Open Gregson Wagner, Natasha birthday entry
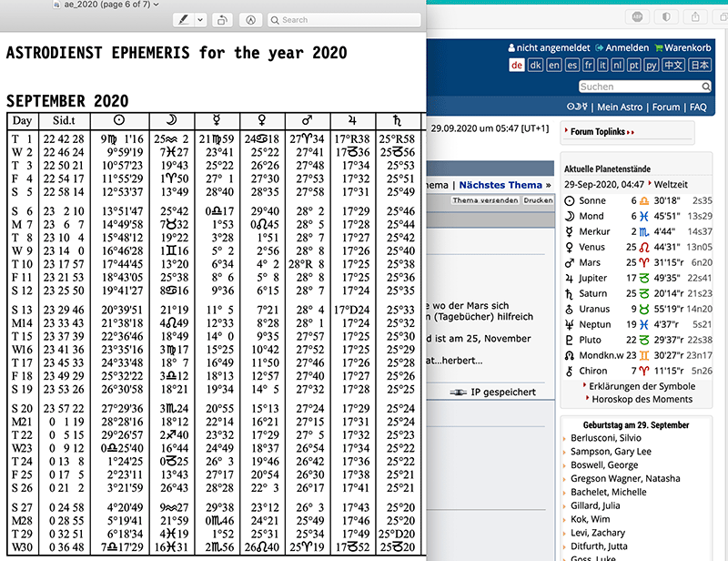The height and width of the screenshot is (561, 728). [x=625, y=478]
